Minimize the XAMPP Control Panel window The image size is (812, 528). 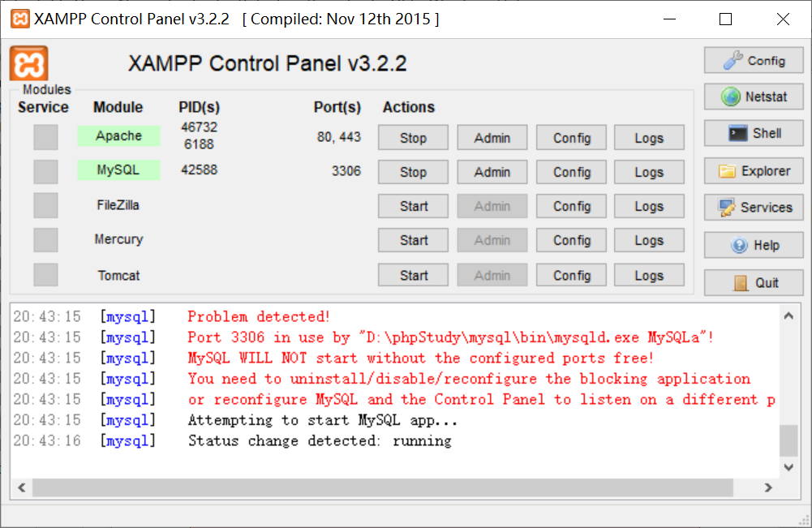pyautogui.click(x=669, y=19)
